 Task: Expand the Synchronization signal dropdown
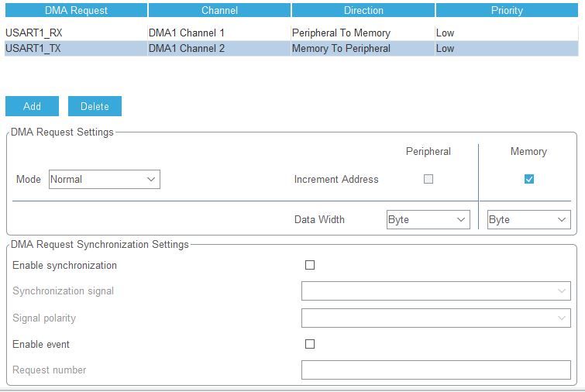coord(435,291)
